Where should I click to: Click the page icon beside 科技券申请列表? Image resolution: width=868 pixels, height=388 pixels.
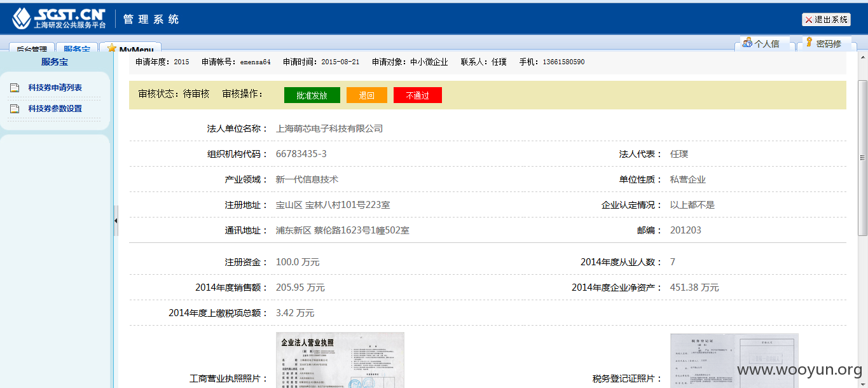click(x=15, y=88)
